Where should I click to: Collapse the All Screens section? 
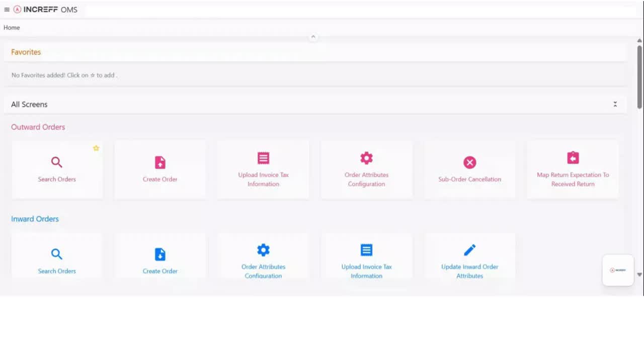coord(615,104)
